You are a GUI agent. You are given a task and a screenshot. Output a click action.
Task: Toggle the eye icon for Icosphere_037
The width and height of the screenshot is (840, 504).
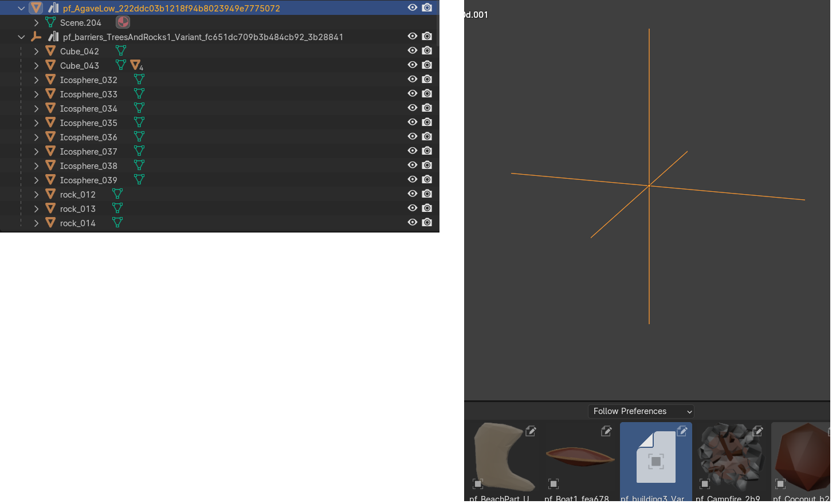coord(413,151)
